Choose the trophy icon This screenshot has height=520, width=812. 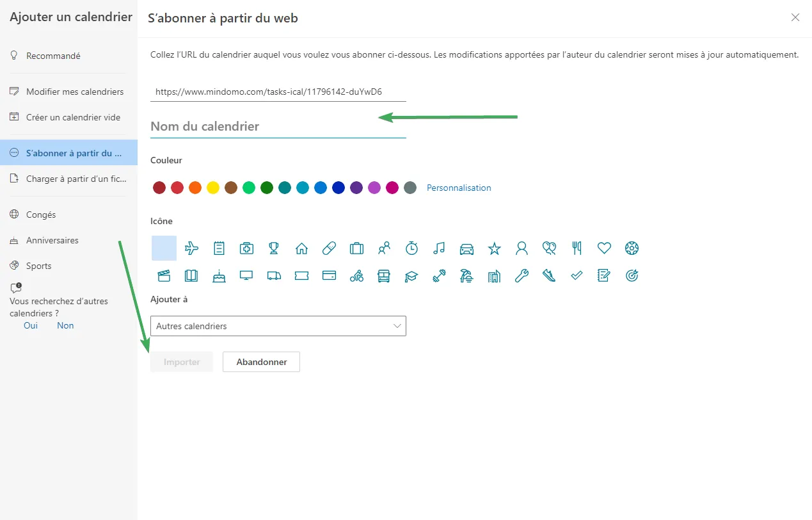pyautogui.click(x=274, y=248)
